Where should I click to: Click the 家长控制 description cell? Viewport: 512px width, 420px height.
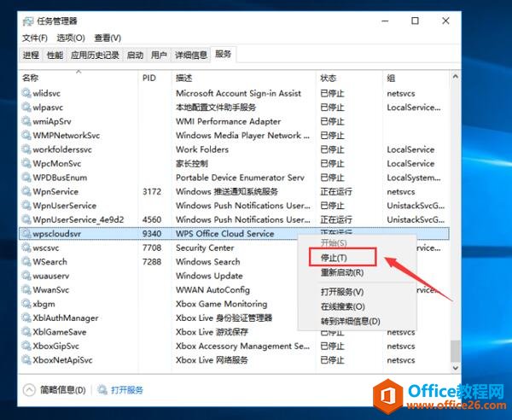(192, 163)
